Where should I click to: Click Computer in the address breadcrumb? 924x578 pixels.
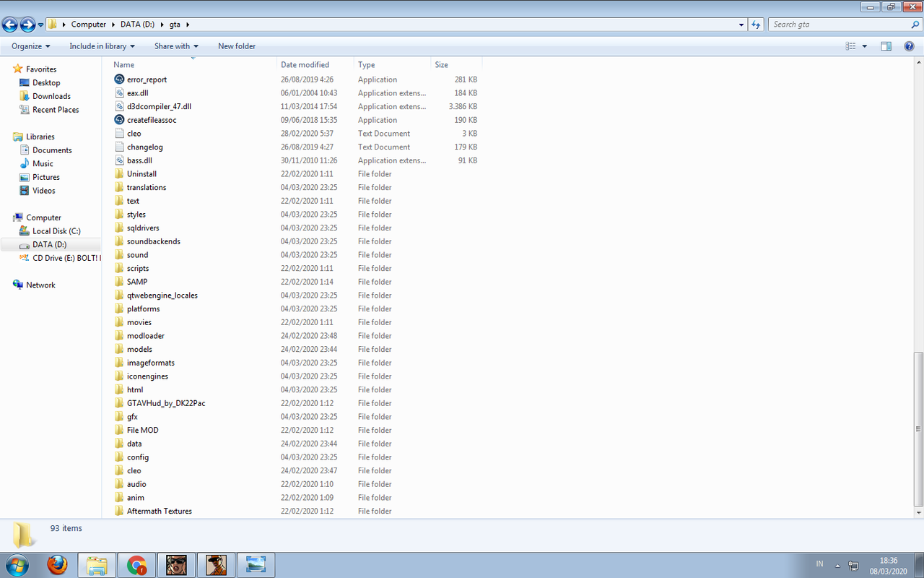click(88, 25)
